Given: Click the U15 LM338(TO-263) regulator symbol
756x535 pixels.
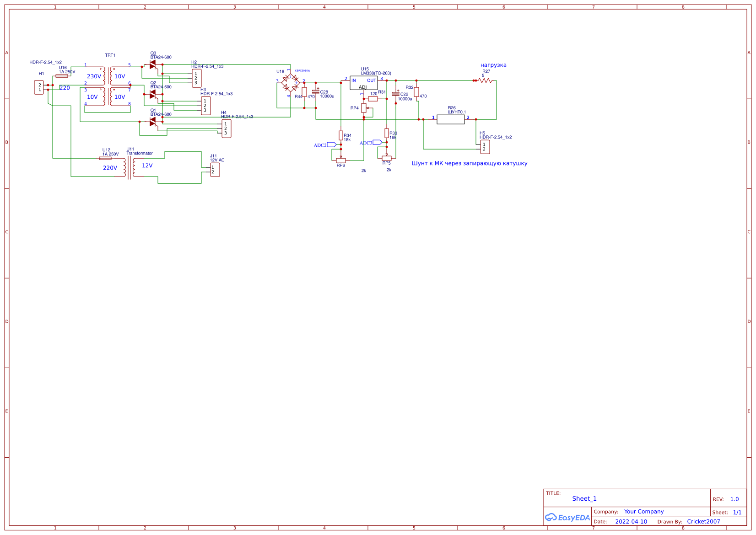Looking at the screenshot, I should pos(365,83).
